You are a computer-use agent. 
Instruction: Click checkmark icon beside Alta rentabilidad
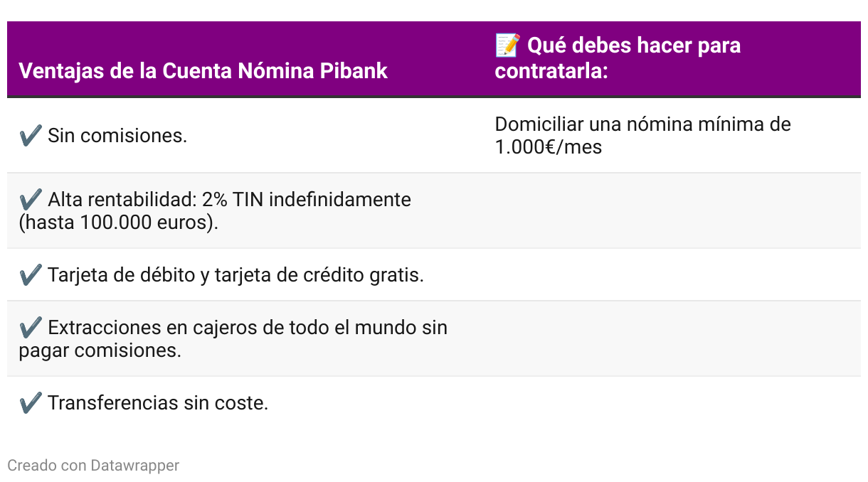point(31,199)
